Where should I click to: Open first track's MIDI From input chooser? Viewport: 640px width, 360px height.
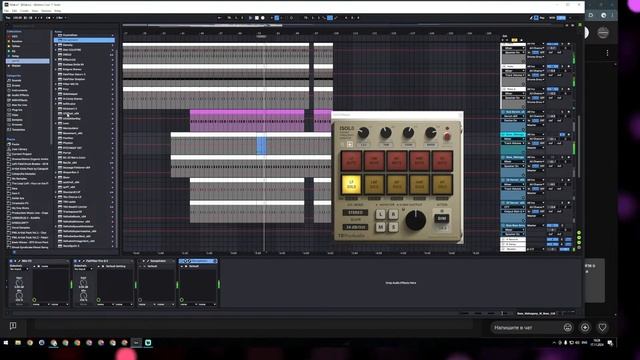coord(535,44)
